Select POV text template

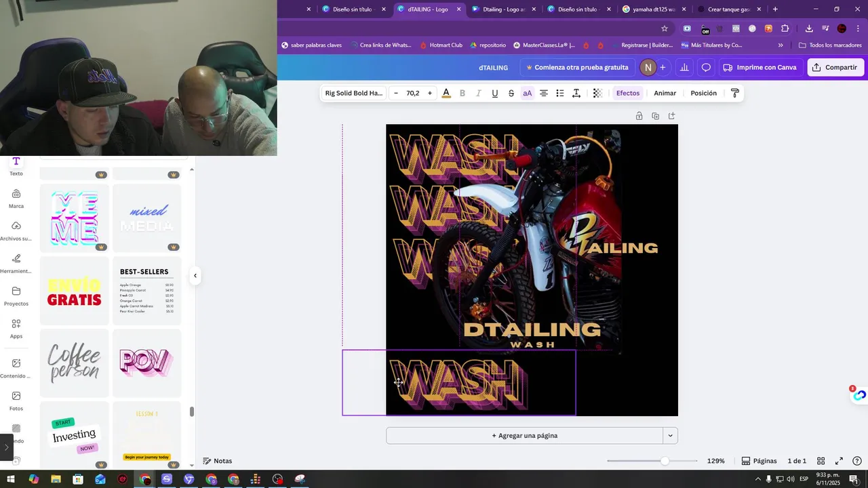(x=147, y=363)
